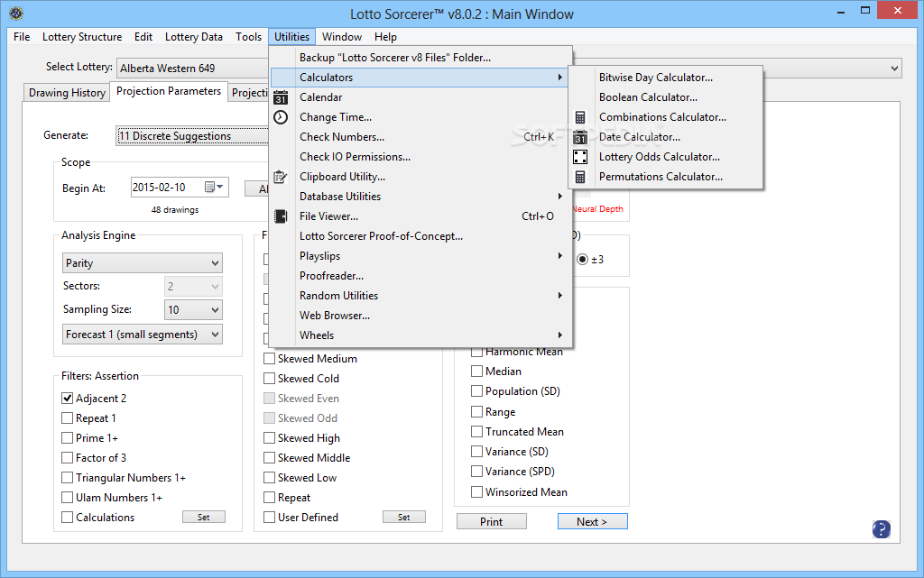Check the User Defined filter
Viewport: 924px width, 578px height.
pos(269,518)
